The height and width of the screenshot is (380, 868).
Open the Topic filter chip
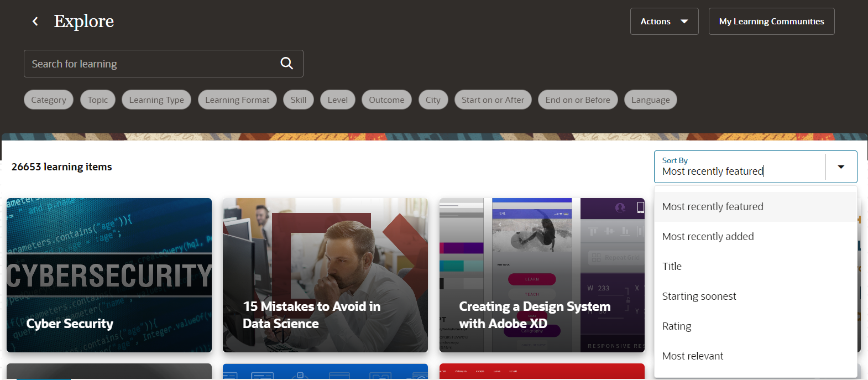click(x=98, y=100)
